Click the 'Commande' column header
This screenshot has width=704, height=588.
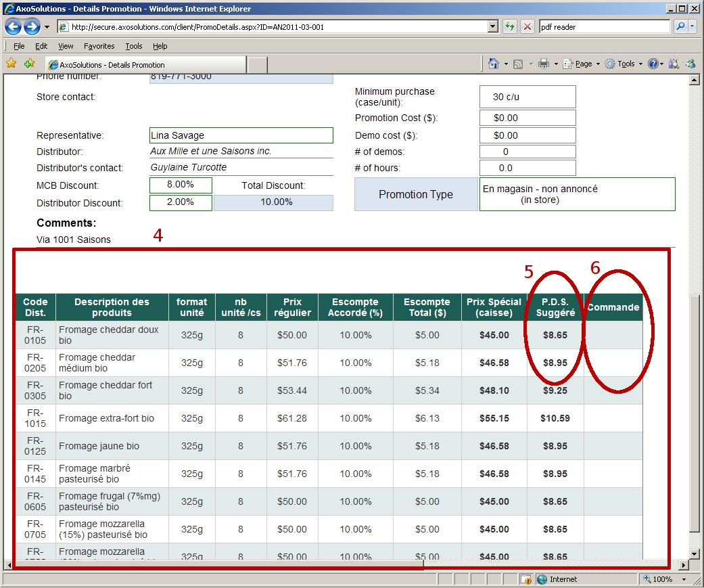[613, 307]
